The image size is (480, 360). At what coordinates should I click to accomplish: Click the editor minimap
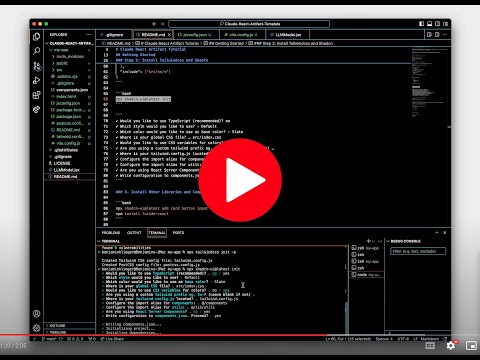coord(430,83)
